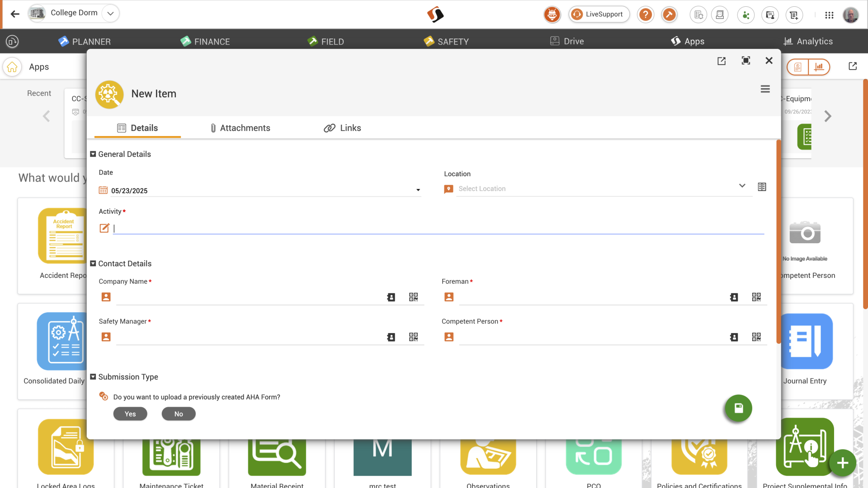Switch to the Links tab
The width and height of the screenshot is (868, 488).
342,128
